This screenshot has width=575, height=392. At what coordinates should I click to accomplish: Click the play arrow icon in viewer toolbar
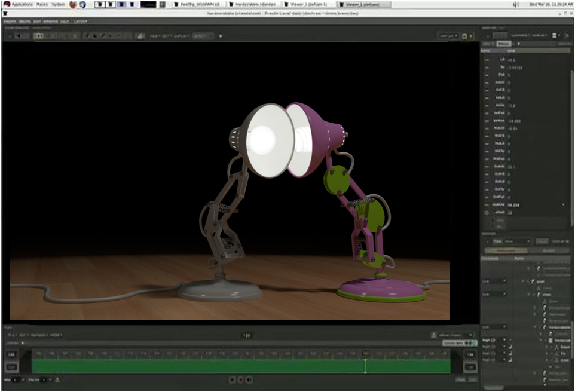click(x=221, y=36)
